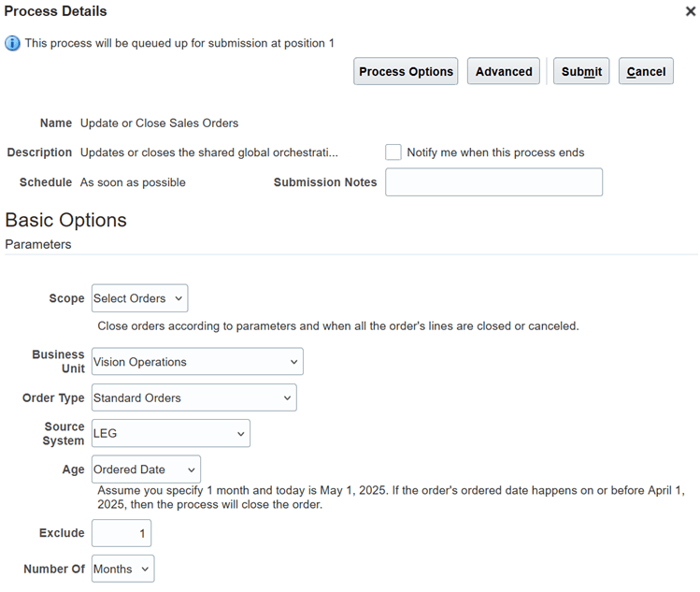Click the Basic Options heading

66,221
